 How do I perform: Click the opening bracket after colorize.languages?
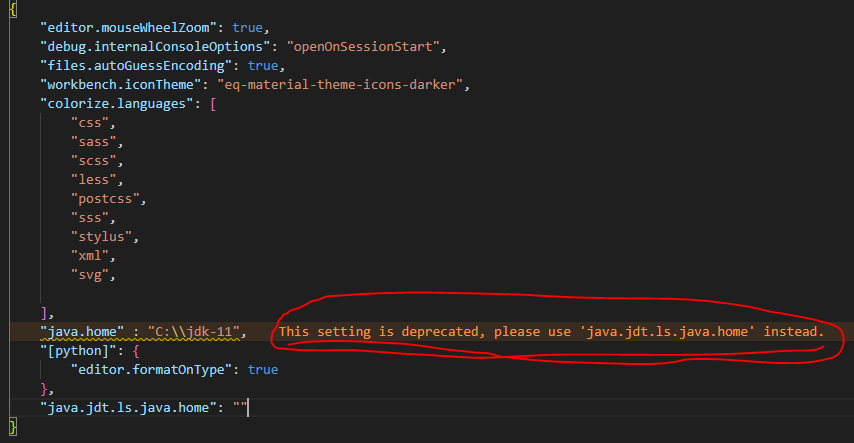coord(213,104)
